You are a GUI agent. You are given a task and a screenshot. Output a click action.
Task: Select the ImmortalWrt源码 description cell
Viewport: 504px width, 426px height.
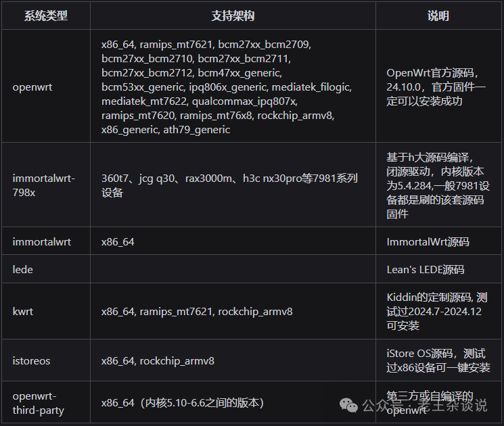coord(428,241)
